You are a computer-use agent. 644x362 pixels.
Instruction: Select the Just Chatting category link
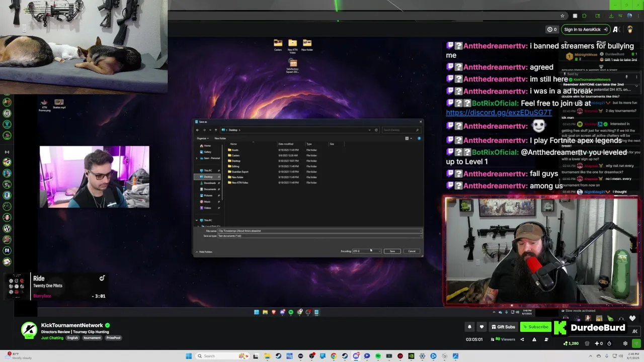[52, 338]
